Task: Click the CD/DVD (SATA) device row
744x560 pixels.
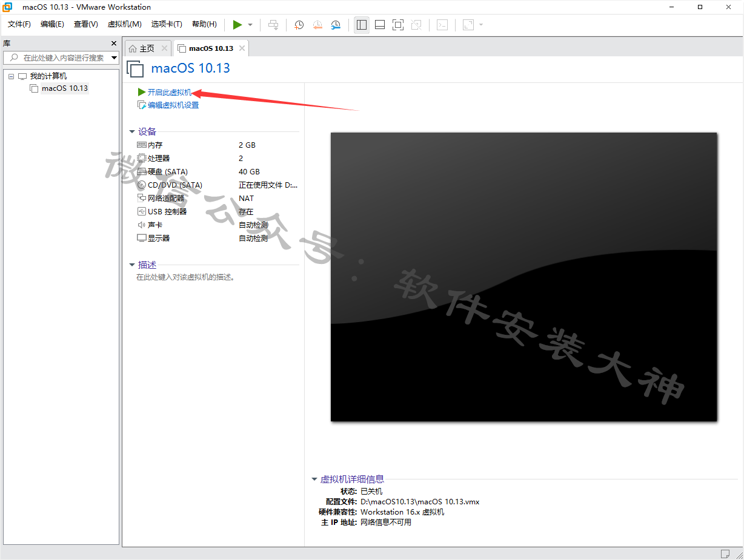Action: click(218, 185)
